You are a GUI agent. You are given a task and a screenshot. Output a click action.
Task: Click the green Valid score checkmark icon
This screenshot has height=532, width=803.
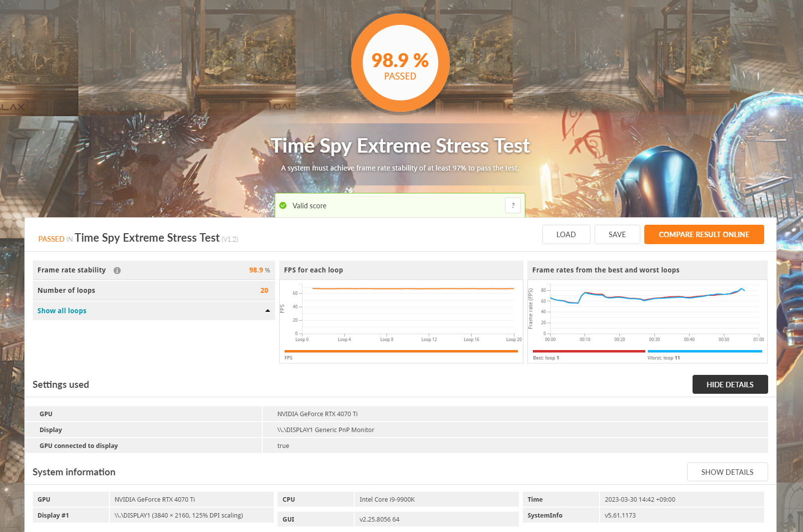283,205
